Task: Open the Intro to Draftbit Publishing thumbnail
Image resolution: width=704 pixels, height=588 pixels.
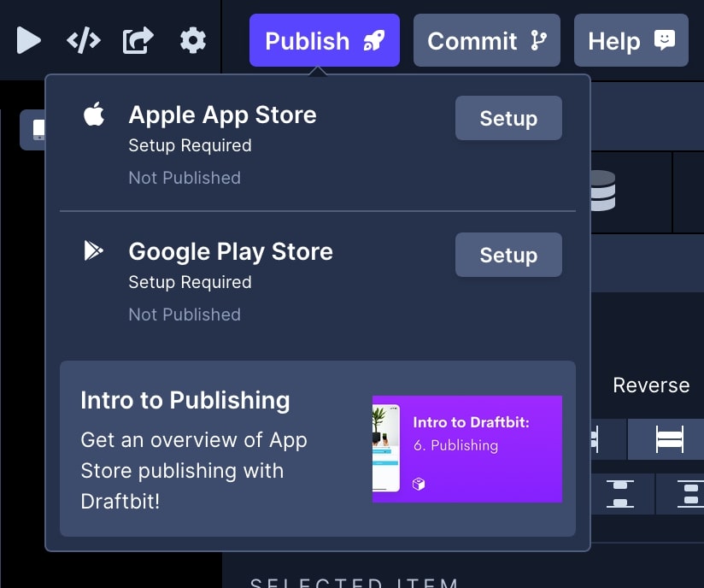Action: tap(467, 449)
